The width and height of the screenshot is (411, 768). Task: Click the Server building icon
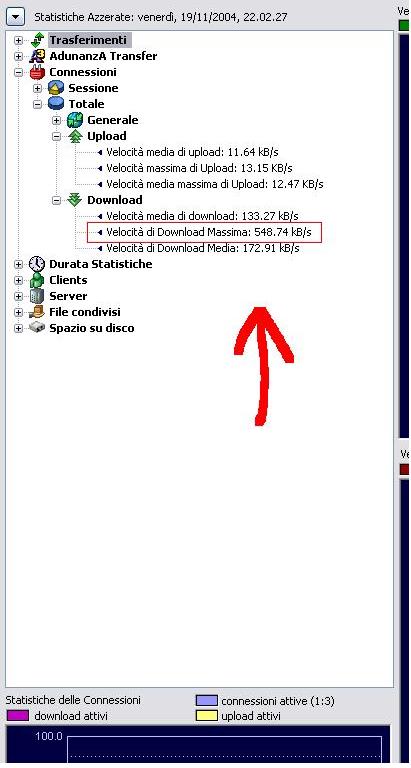coord(37,296)
